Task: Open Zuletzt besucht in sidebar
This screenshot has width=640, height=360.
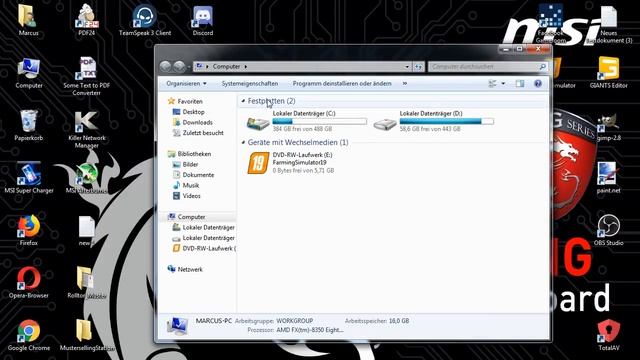Action: (x=203, y=133)
